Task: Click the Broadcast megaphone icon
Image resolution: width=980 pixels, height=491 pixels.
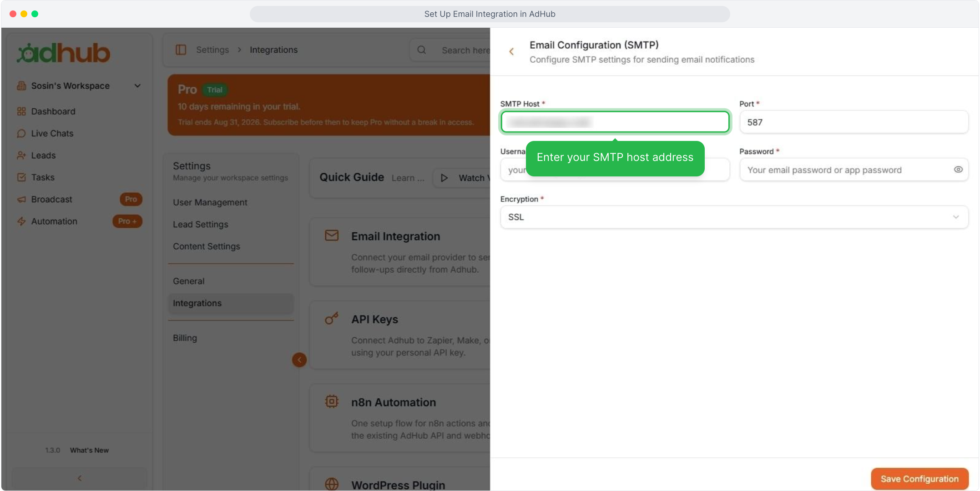Action: tap(21, 199)
